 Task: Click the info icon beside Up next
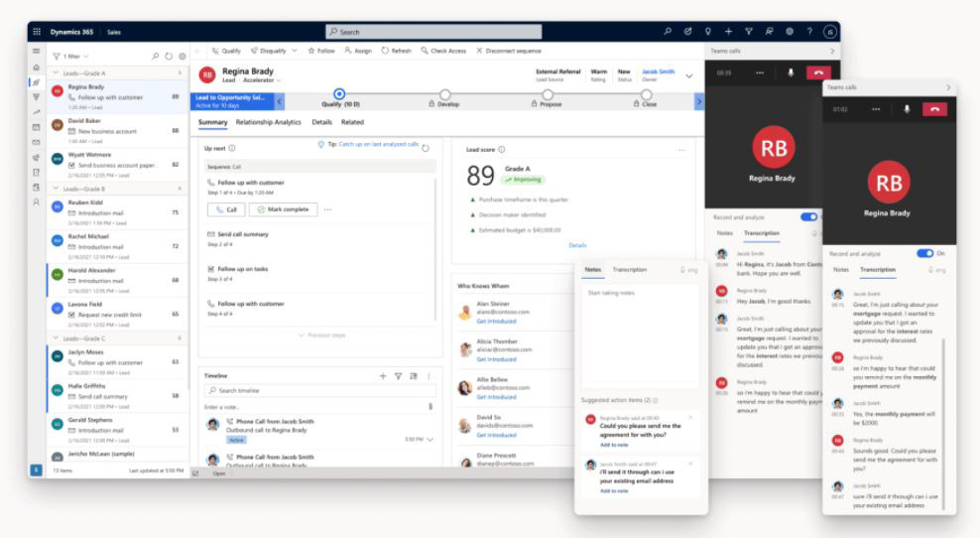tap(232, 148)
